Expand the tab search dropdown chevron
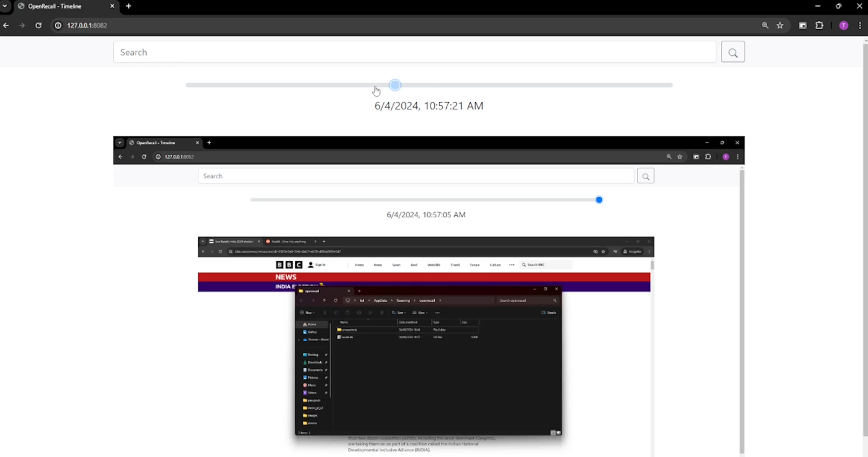 [x=5, y=6]
